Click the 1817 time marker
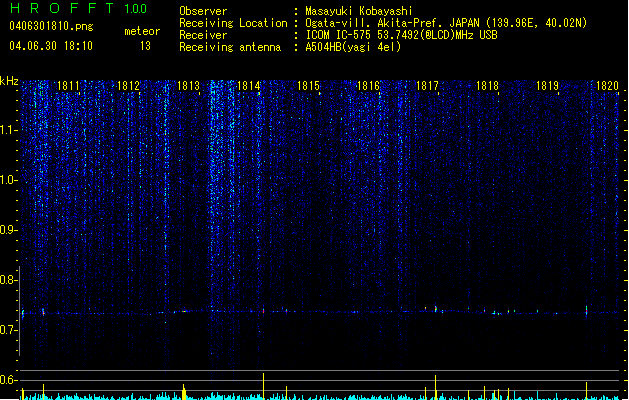 click(427, 85)
